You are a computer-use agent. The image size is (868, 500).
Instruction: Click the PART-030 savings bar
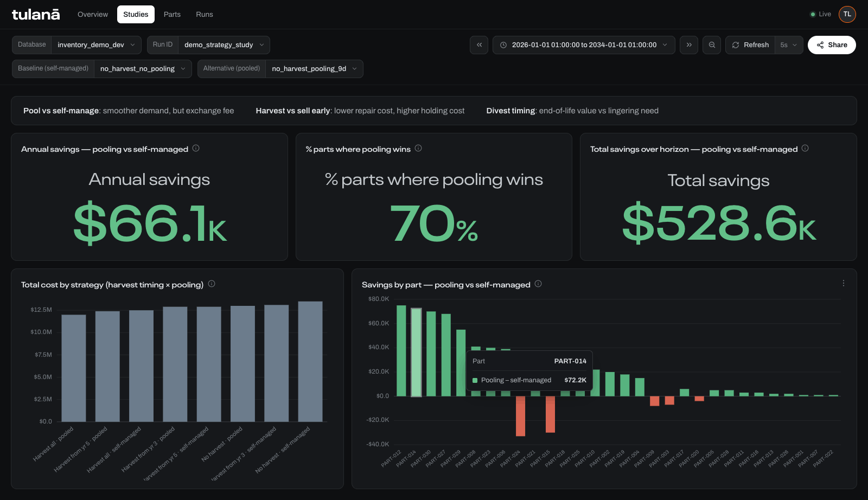431,354
